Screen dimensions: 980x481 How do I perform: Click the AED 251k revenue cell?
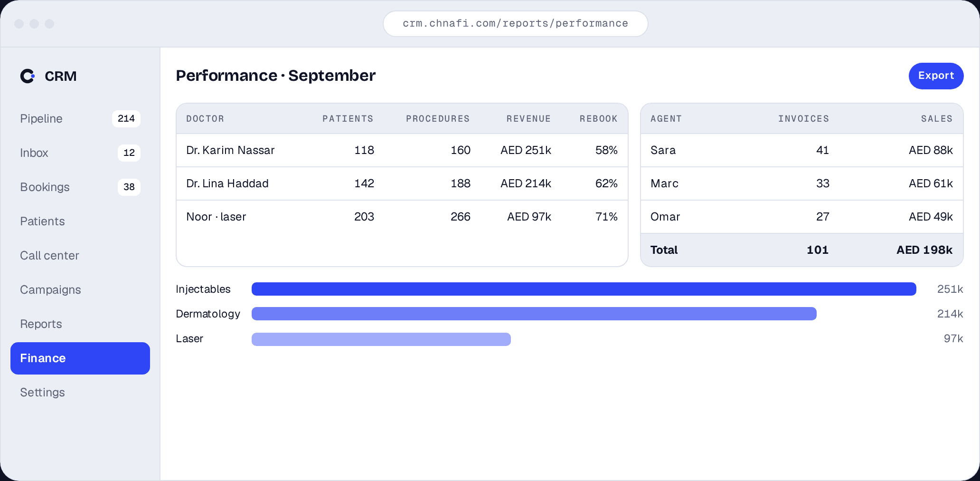pyautogui.click(x=526, y=150)
